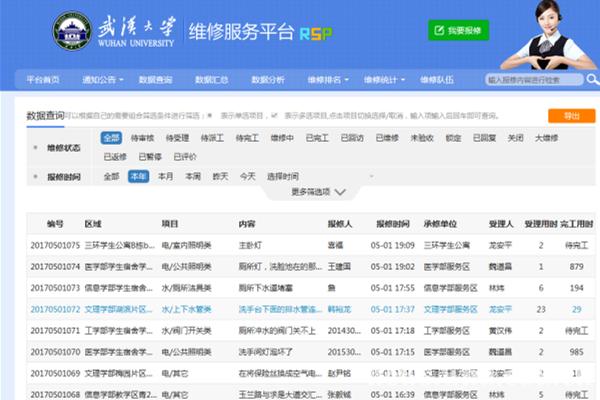Expand the 维修排名 dropdown menu
This screenshot has height=400, width=600.
coord(325,79)
